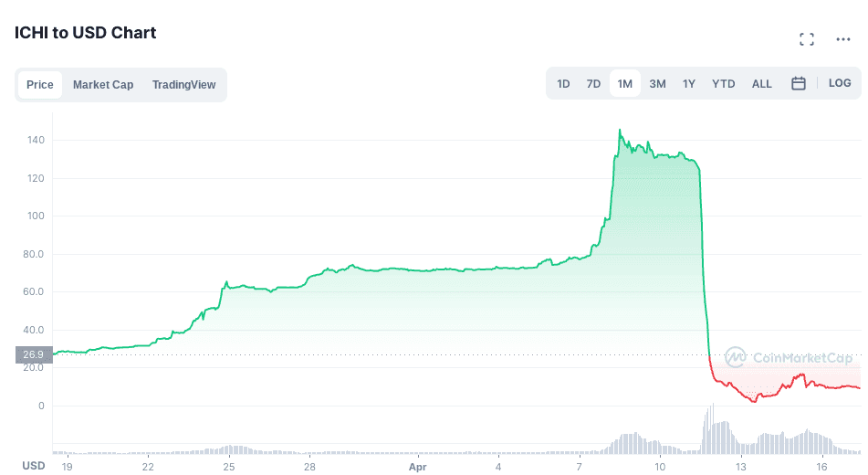
Task: Click the 26.9 price label marker
Action: (34, 354)
